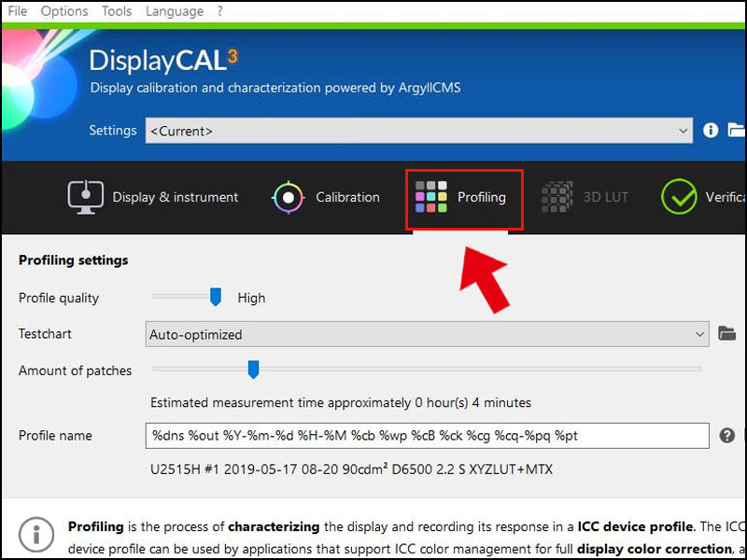This screenshot has width=747, height=560.
Task: Click the Profile name help question icon
Action: [x=727, y=435]
